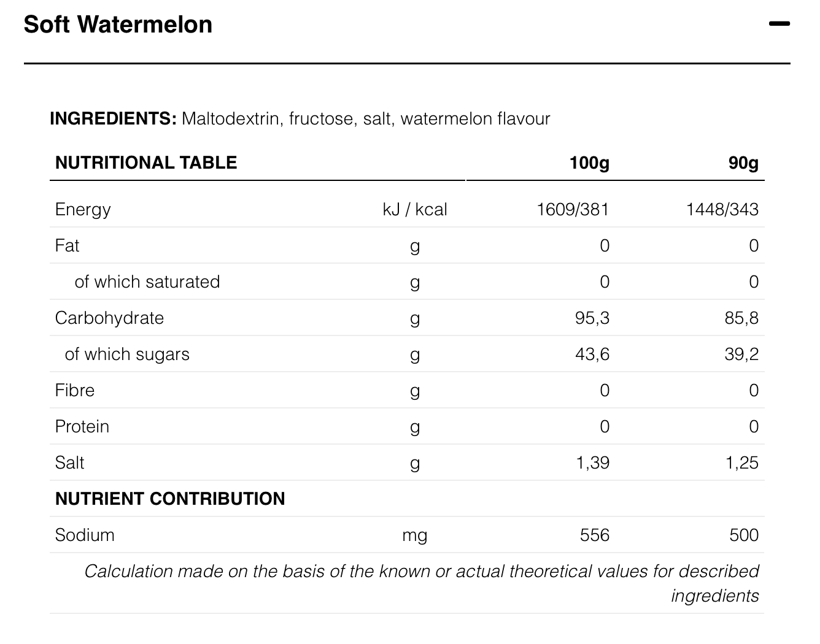820x644 pixels.
Task: Click the 95,3 carbohydrate value
Action: (x=592, y=318)
